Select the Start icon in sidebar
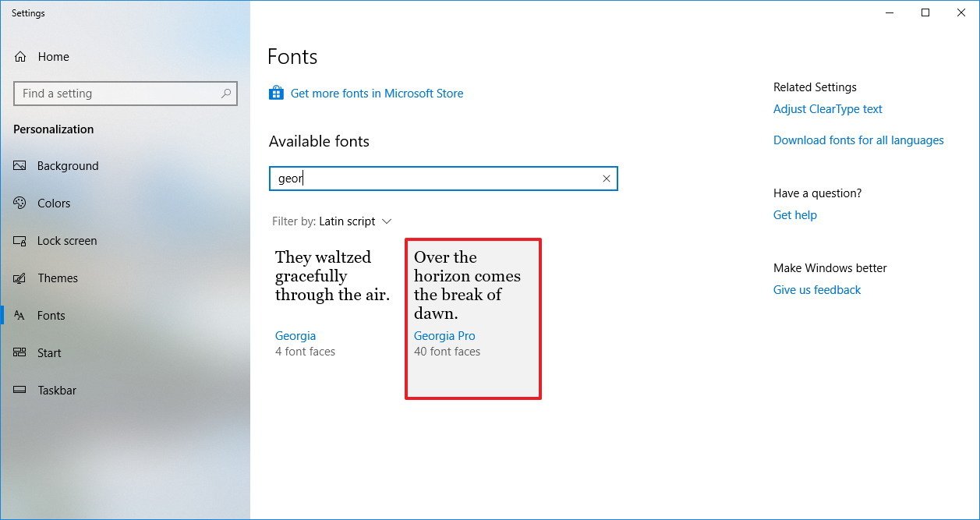 point(20,353)
